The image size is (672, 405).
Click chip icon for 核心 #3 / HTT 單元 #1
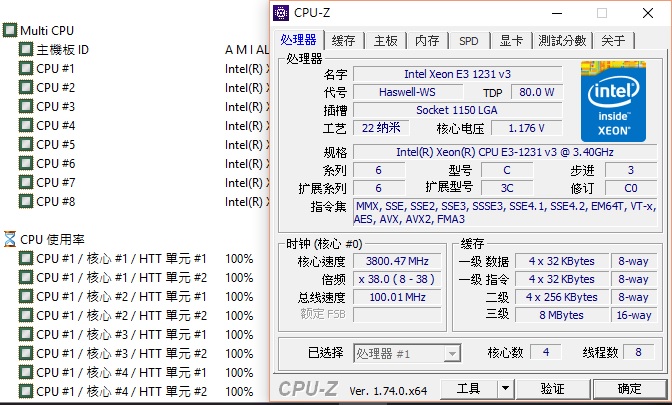(x=26, y=334)
